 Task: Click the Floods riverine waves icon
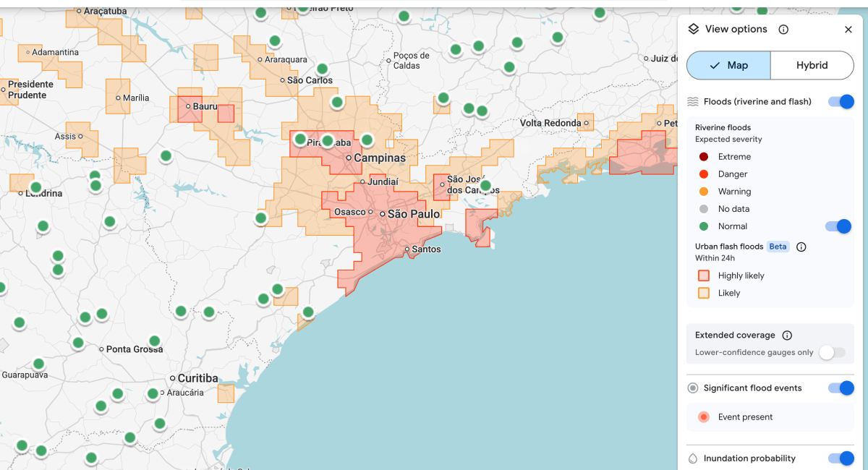click(692, 102)
